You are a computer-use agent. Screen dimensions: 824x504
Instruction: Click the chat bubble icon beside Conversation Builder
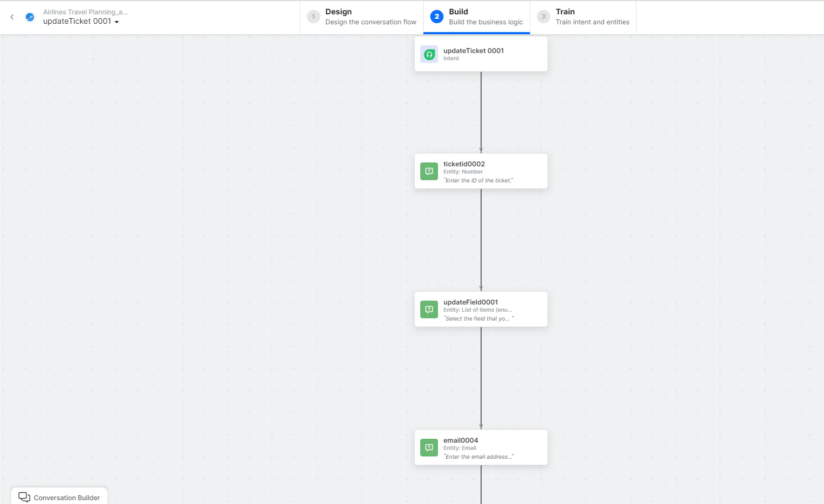(x=24, y=497)
